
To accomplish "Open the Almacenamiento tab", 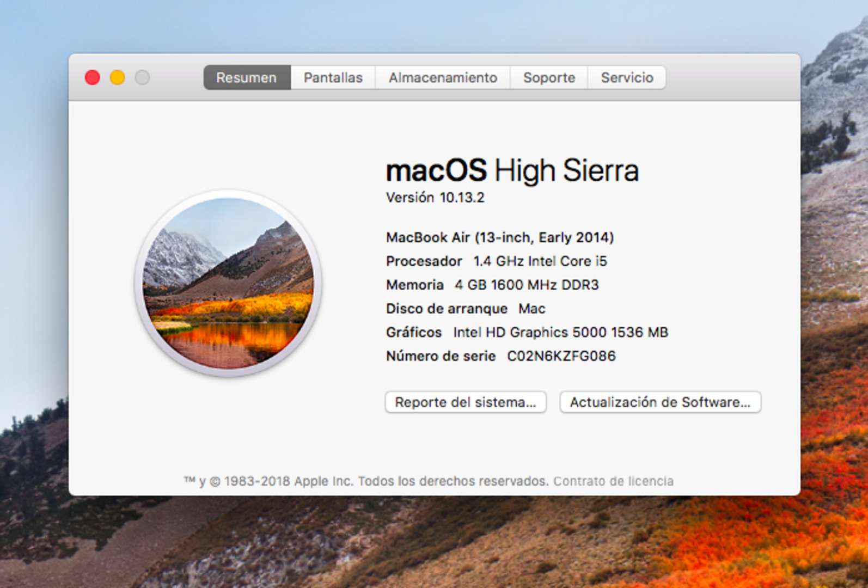I will 442,78.
